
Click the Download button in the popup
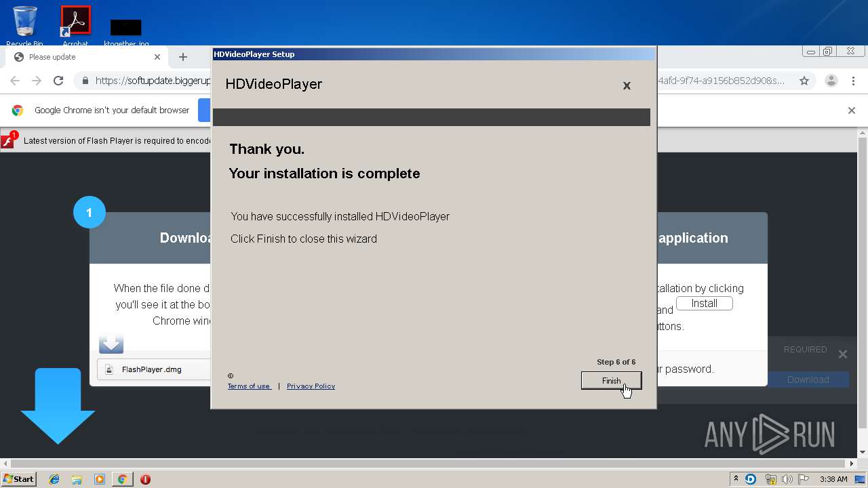(808, 380)
